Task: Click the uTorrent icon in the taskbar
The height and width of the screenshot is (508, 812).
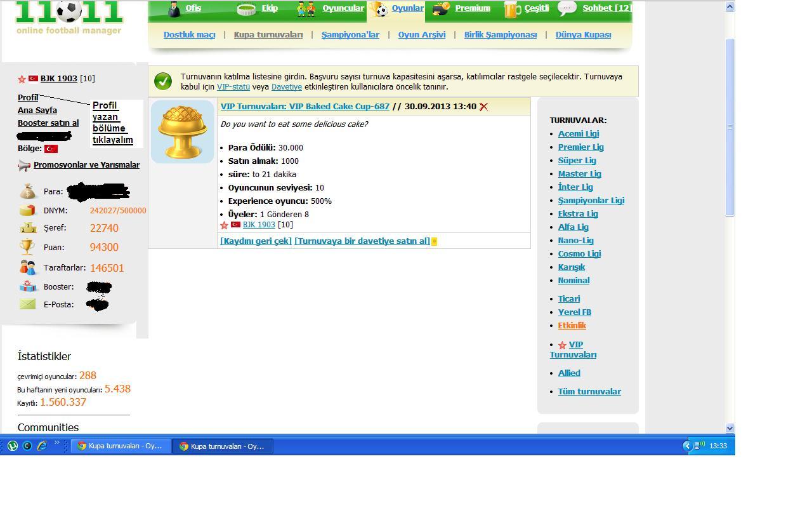Action: [12, 446]
